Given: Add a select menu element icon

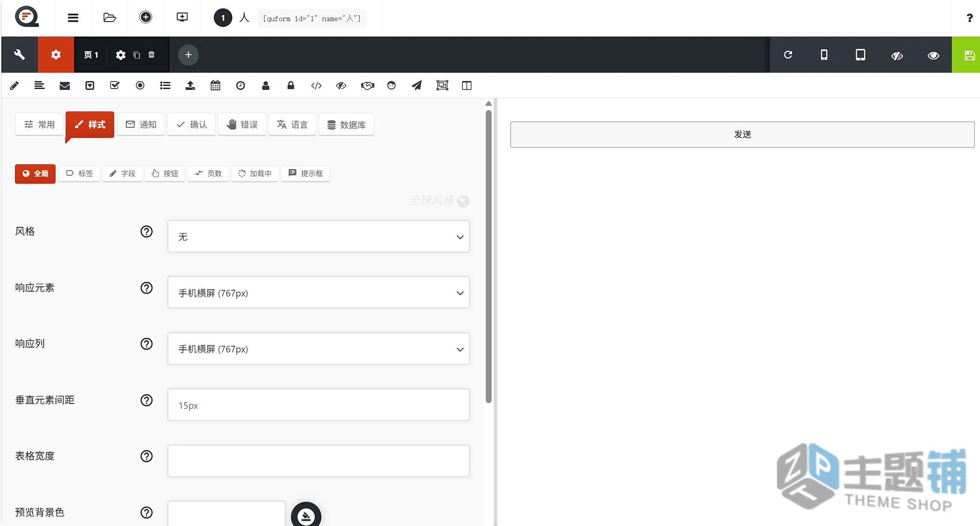Looking at the screenshot, I should [90, 85].
